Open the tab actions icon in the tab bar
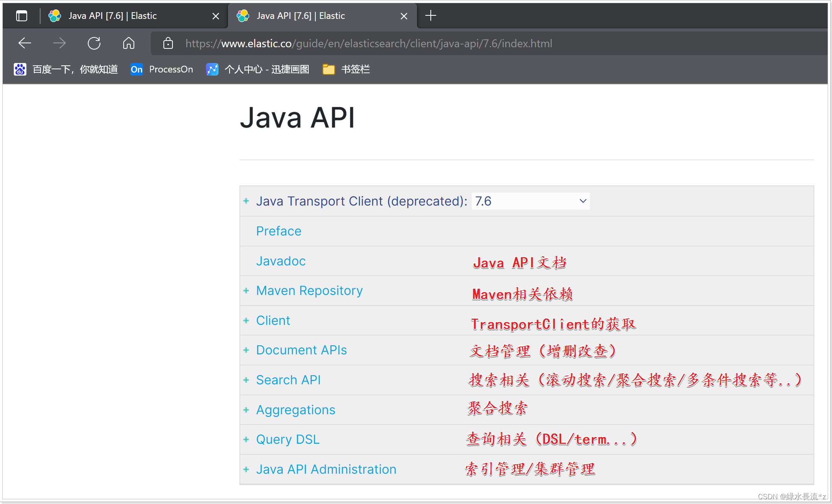 [x=22, y=16]
